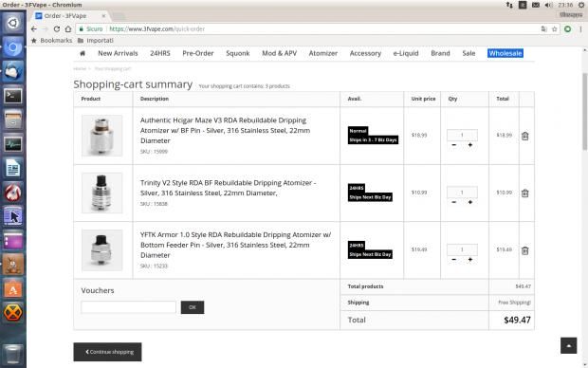Viewport: 588px width, 368px height.
Task: Open Ubuntu dash search in the launcher
Action: tap(13, 23)
